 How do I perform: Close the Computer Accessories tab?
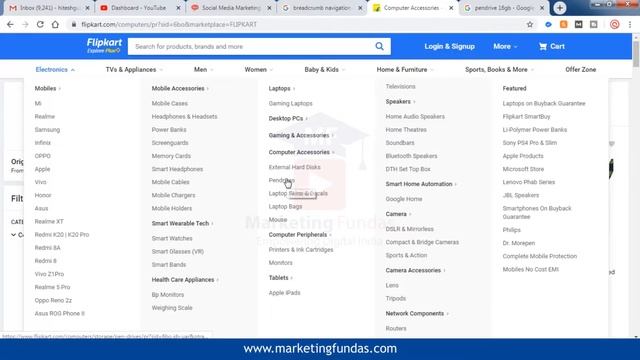[x=451, y=8]
